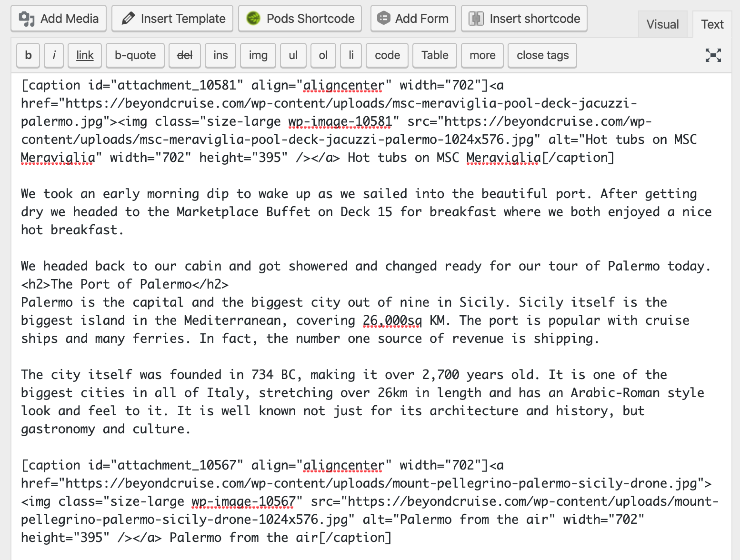Image resolution: width=740 pixels, height=560 pixels.
Task: Insert a table using the Table button
Action: click(x=434, y=56)
